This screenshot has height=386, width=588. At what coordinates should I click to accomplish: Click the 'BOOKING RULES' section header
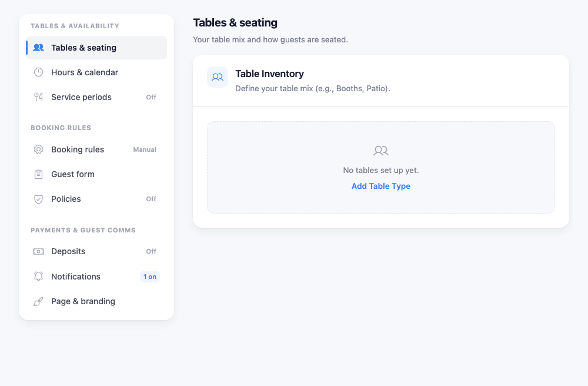click(61, 128)
